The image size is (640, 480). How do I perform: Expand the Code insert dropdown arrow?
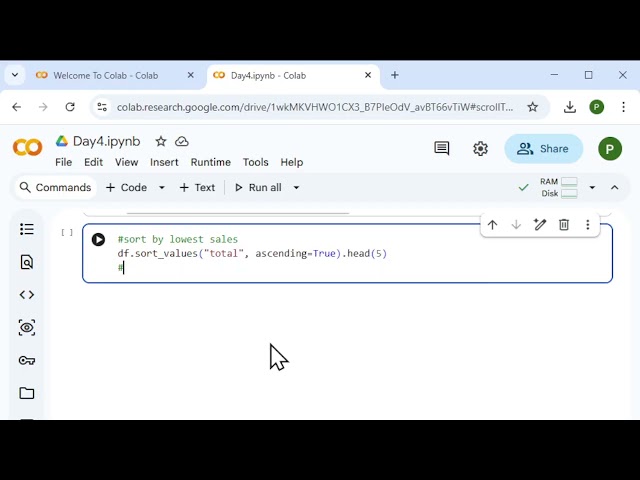tap(162, 188)
